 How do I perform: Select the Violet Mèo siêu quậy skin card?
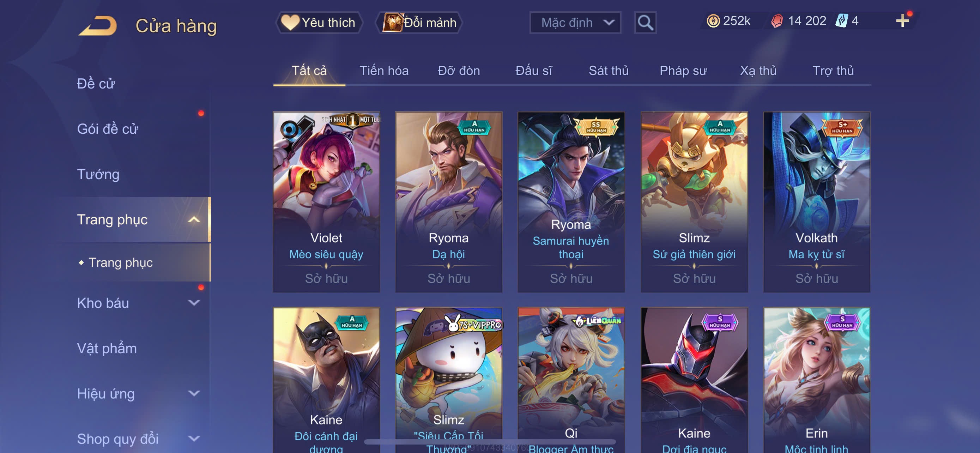(326, 202)
